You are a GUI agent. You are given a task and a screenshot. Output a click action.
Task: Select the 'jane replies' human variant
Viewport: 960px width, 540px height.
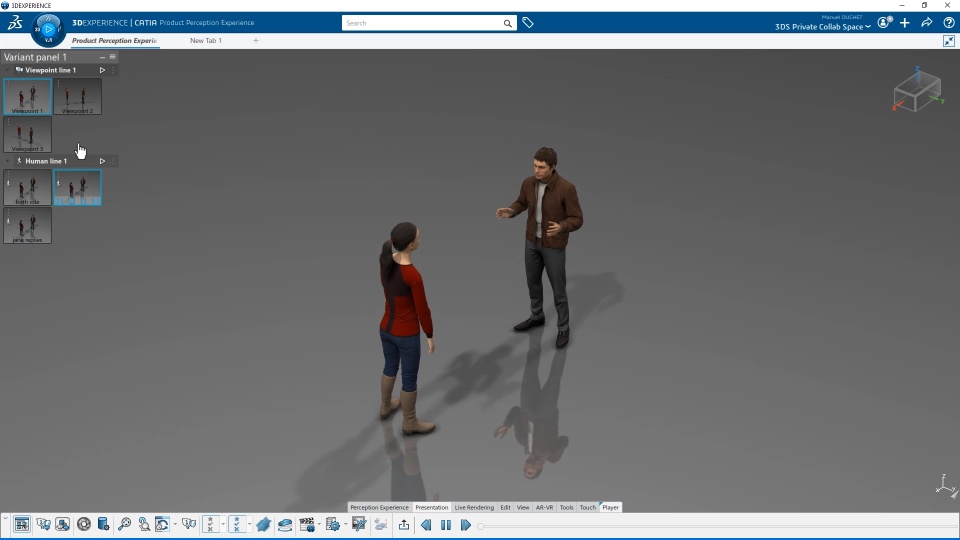point(28,225)
